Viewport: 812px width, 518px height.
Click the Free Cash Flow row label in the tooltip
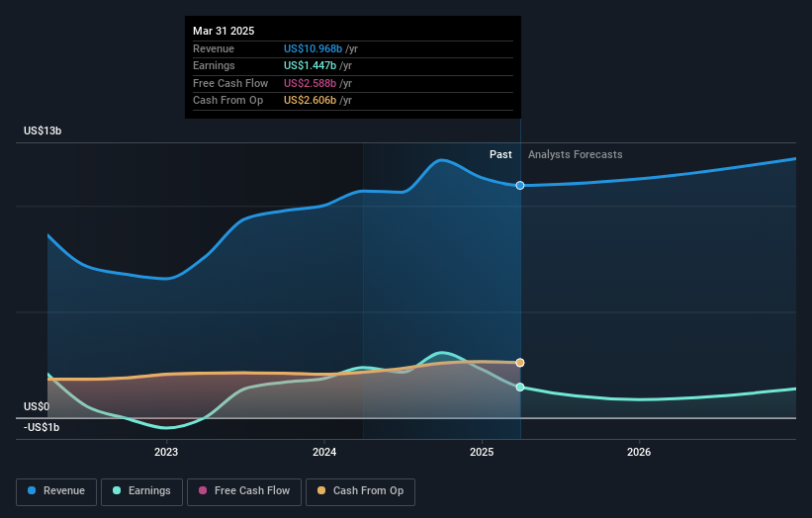pos(230,83)
